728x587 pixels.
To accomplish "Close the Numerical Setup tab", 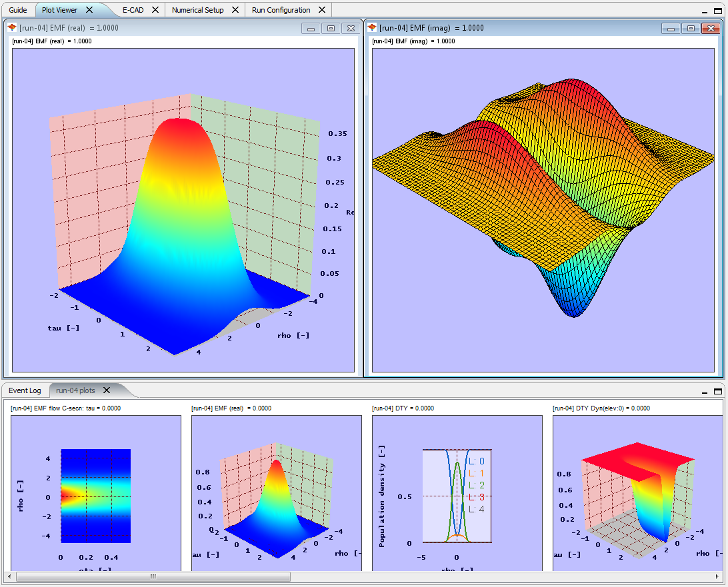I will tap(236, 10).
